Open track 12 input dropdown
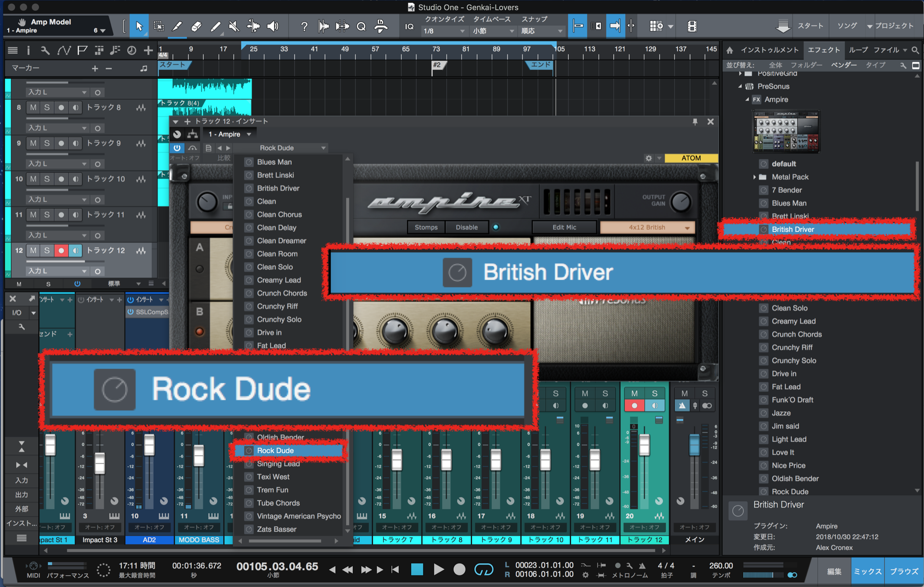 pos(57,271)
